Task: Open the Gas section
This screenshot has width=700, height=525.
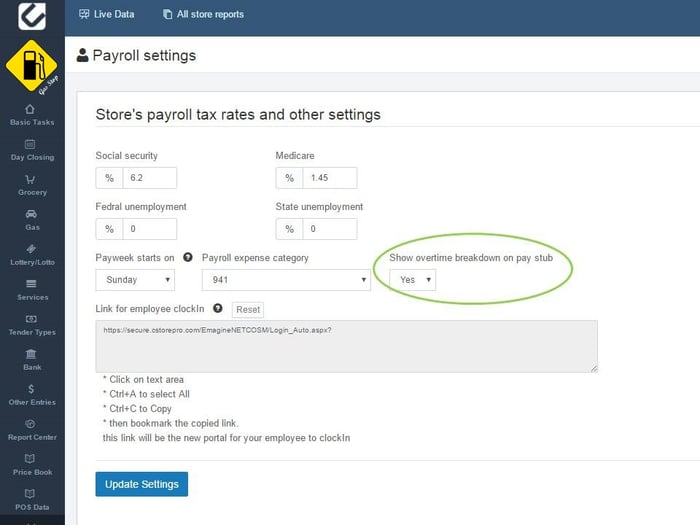Action: tap(31, 219)
